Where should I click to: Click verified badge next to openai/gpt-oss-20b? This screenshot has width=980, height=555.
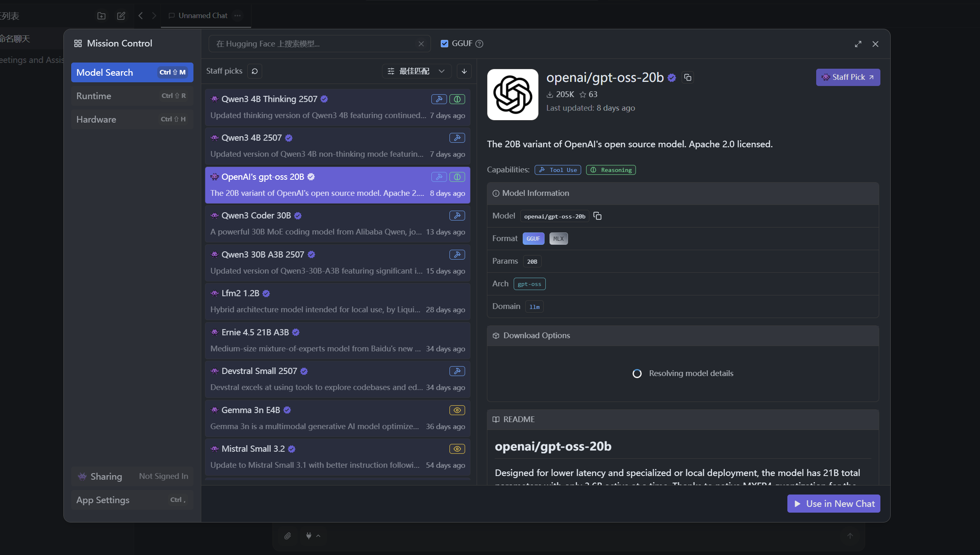[x=672, y=77]
